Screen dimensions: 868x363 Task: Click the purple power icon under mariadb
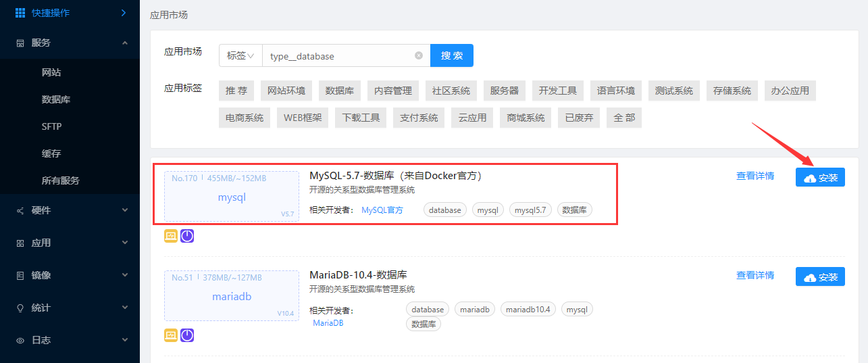click(x=187, y=335)
